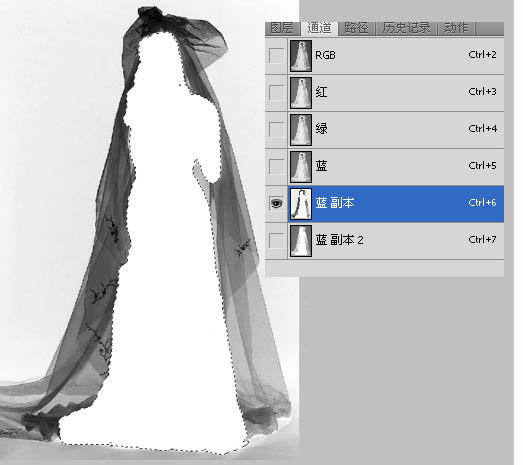Viewport: 523px width, 465px height.
Task: Switch to the 动作 tab
Action: coord(456,28)
